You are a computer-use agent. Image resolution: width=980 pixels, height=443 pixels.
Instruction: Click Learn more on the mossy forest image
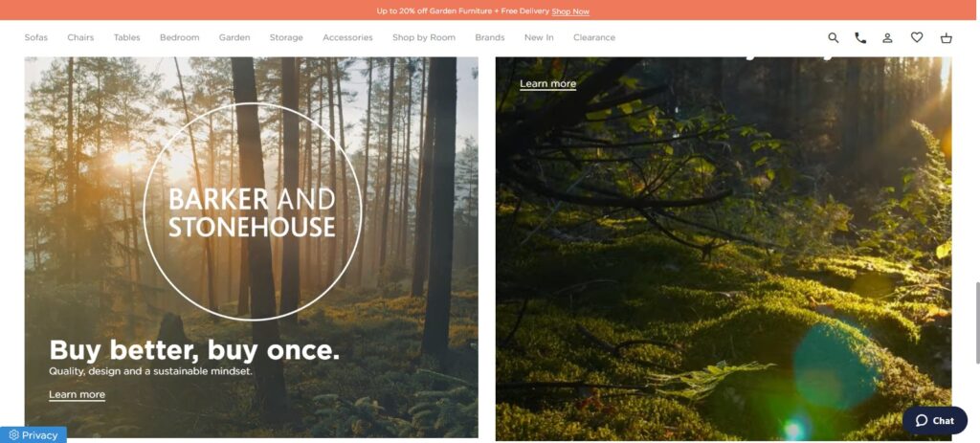(x=548, y=84)
